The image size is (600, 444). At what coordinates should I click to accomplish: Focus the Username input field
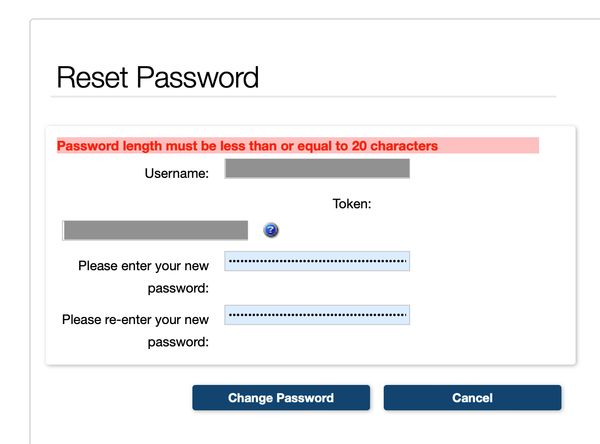[317, 169]
